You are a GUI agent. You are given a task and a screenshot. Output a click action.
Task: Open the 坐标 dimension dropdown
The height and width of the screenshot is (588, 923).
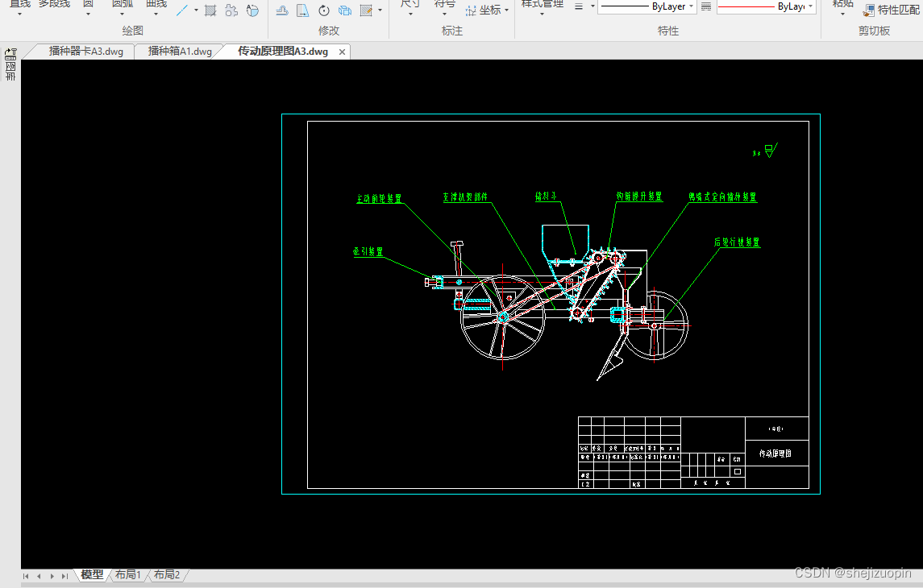(x=506, y=10)
